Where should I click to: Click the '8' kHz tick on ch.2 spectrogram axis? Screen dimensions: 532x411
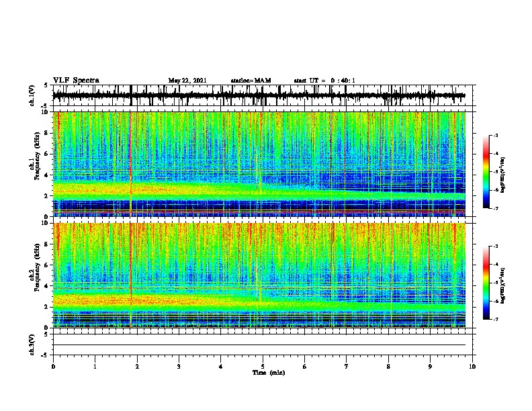[46, 244]
